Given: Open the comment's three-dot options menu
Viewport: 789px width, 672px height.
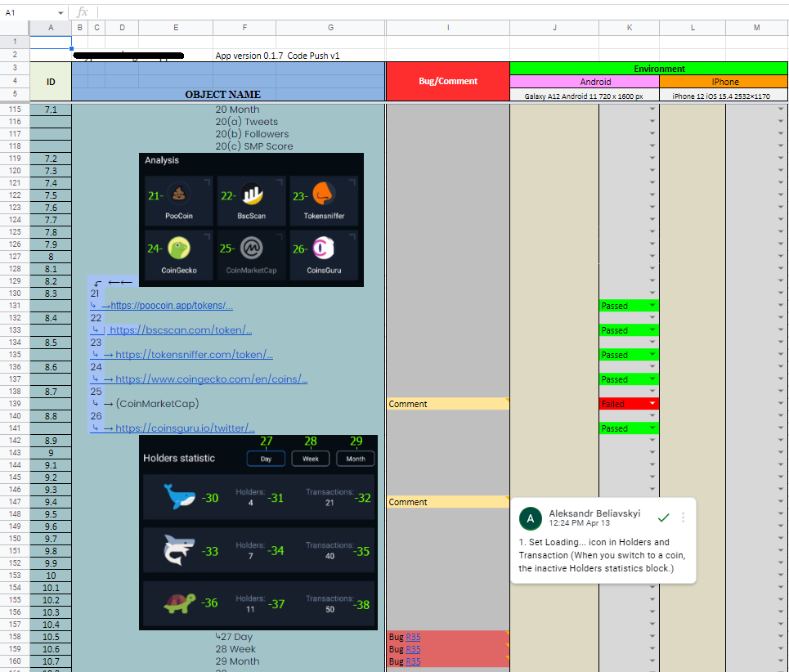Looking at the screenshot, I should (683, 517).
